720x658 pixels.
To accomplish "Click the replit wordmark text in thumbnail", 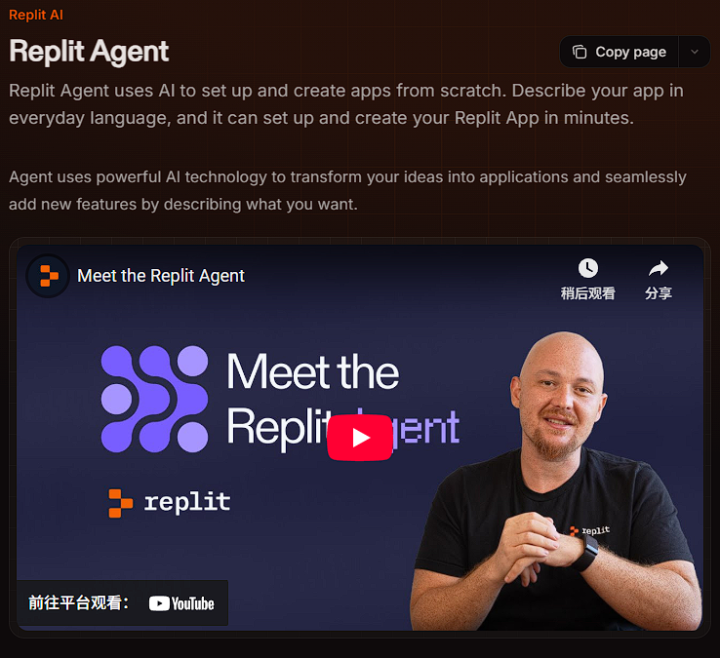I will pos(187,502).
